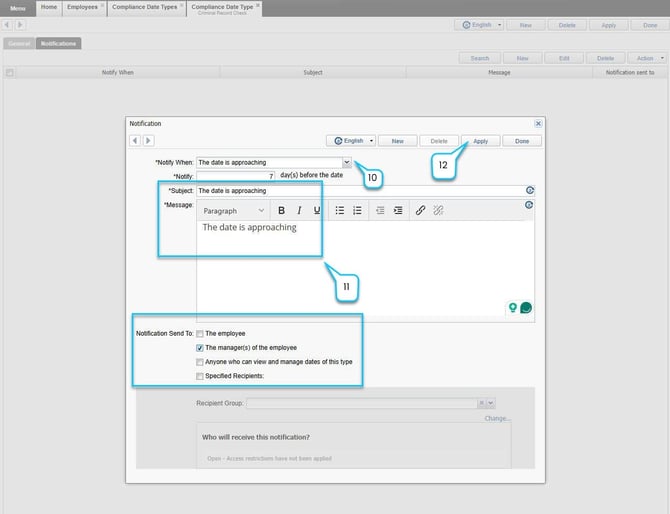Open the 'Notify When' dropdown
This screenshot has height=514, width=670.
[x=347, y=161]
